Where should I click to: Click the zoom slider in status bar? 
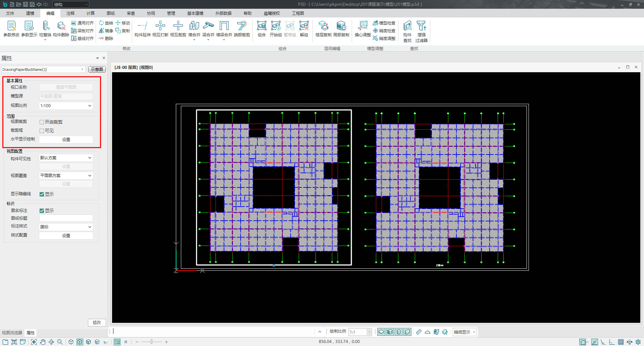click(151, 342)
